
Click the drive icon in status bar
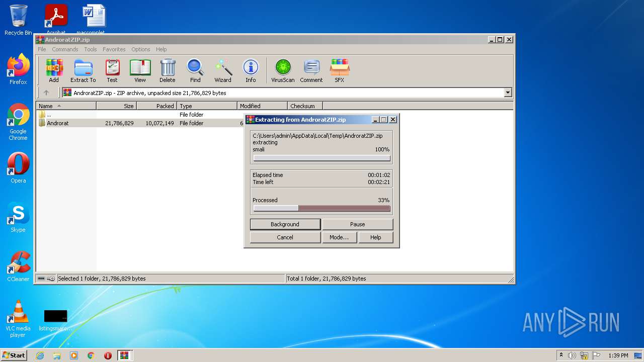41,279
